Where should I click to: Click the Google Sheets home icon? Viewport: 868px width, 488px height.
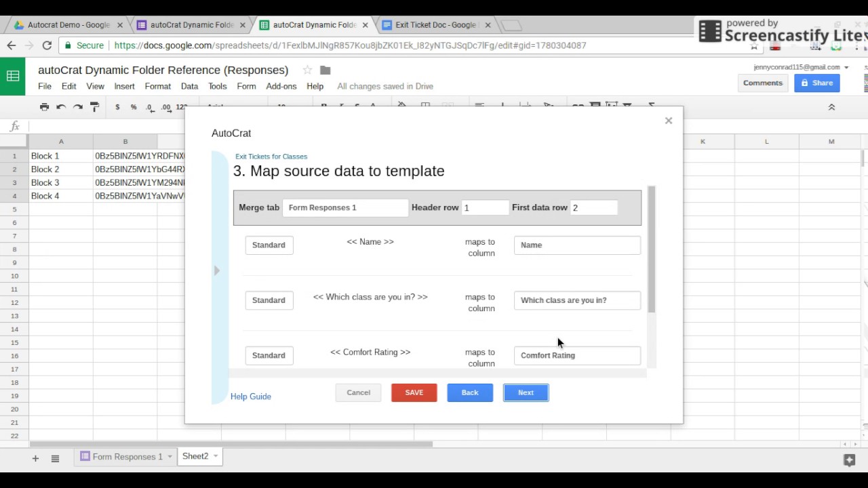pyautogui.click(x=13, y=76)
